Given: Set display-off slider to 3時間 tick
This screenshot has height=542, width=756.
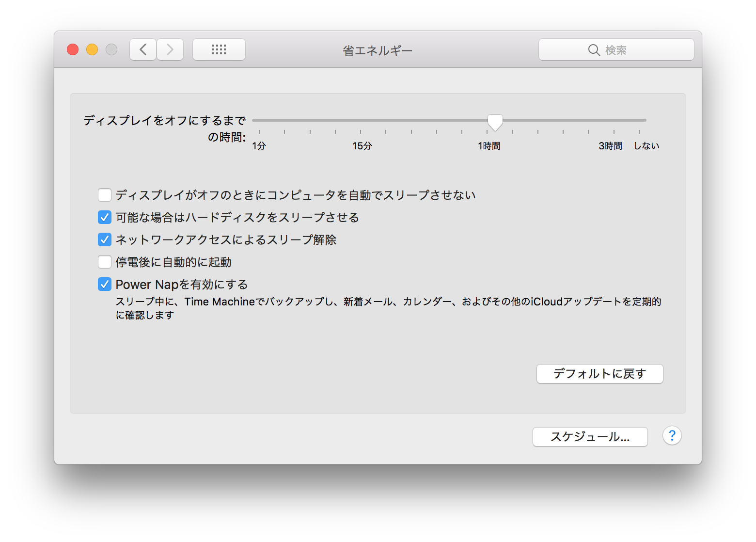Looking at the screenshot, I should coord(613,120).
